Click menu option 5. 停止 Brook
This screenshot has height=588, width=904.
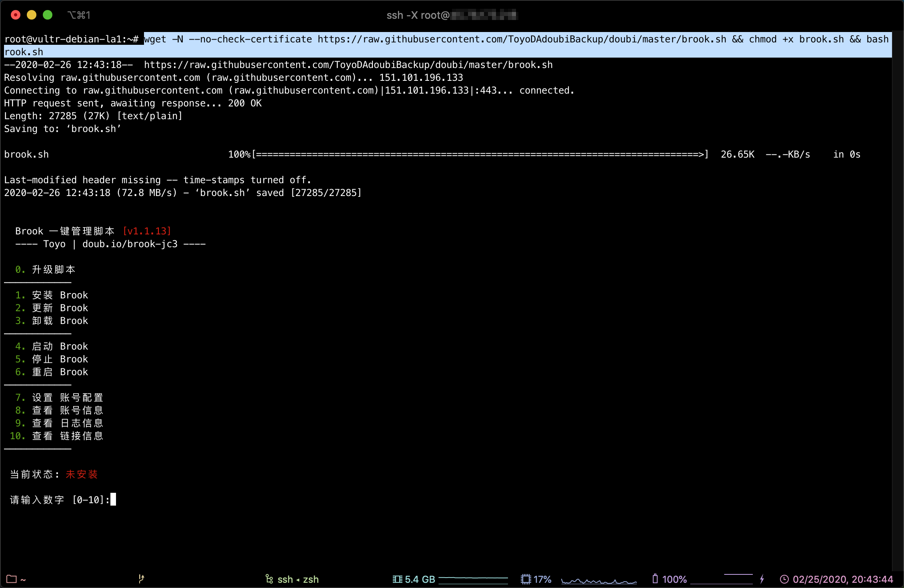point(52,359)
